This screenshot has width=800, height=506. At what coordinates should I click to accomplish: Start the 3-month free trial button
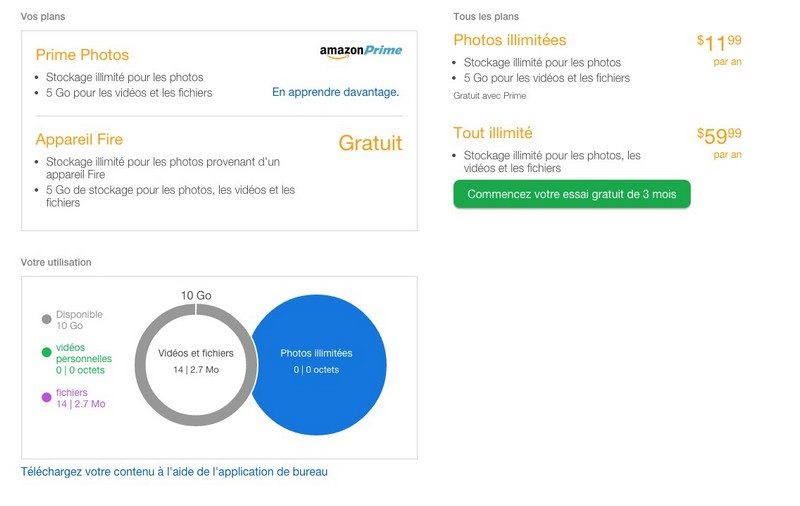click(x=571, y=194)
